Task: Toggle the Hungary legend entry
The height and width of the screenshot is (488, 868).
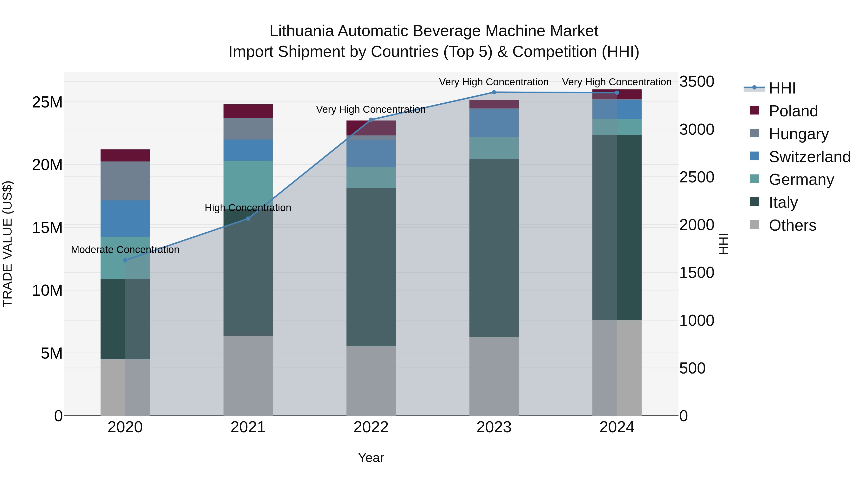Action: tap(789, 134)
